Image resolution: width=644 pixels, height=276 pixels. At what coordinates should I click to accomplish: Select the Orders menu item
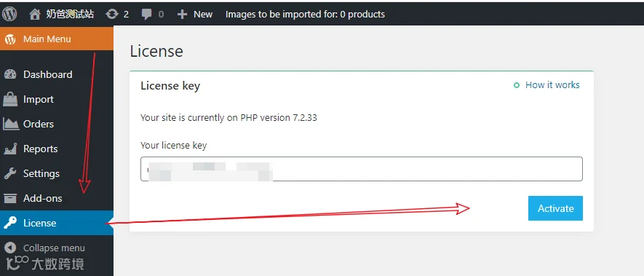tap(57, 124)
